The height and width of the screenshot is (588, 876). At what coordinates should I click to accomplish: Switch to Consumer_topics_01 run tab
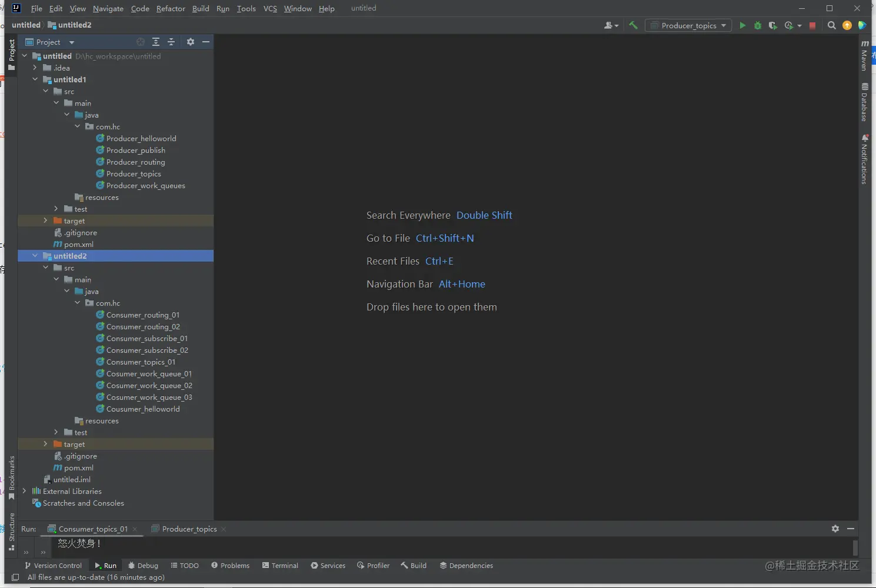(93, 529)
